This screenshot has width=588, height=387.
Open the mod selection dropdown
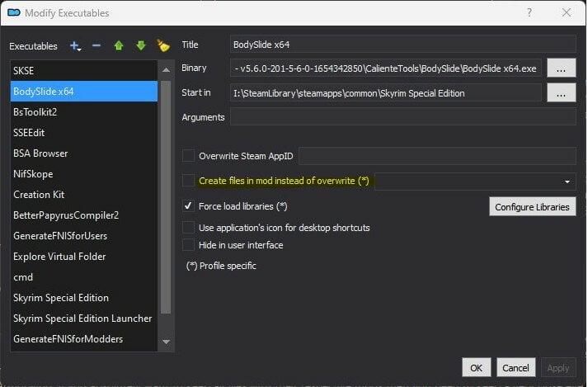tap(475, 182)
